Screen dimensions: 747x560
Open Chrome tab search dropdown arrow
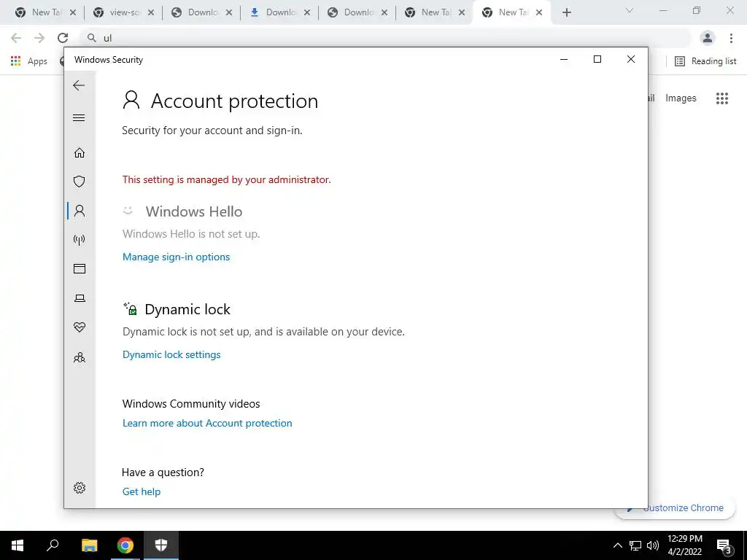tap(630, 10)
